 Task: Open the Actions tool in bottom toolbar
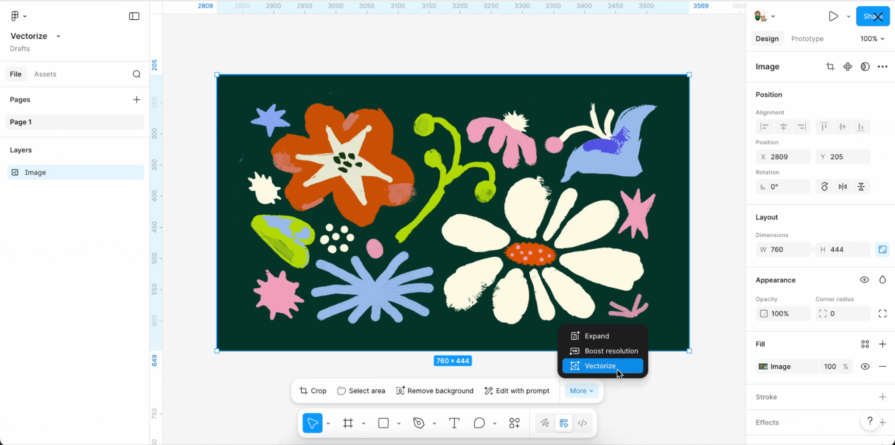[x=514, y=423]
